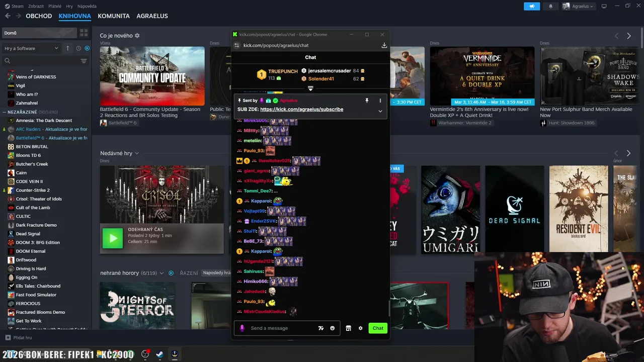
Task: Play Crisol with green play button
Action: click(113, 238)
